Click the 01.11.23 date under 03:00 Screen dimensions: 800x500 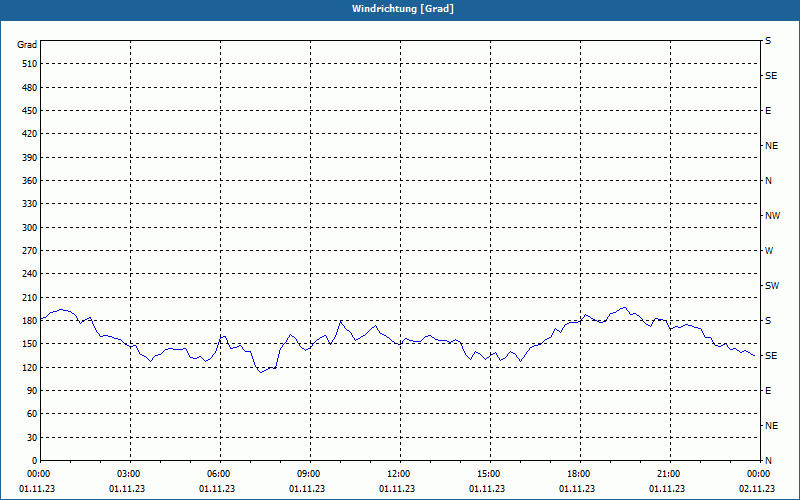127,489
